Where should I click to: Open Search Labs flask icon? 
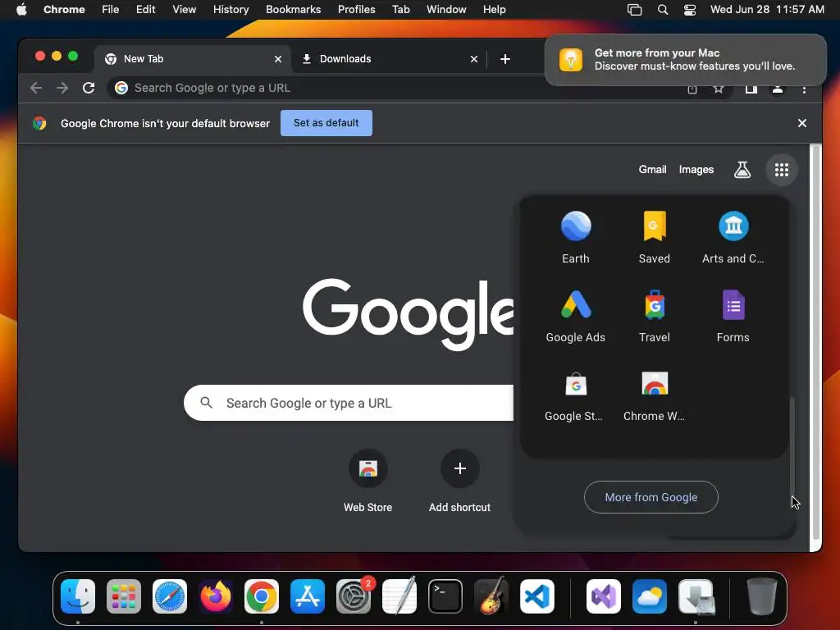click(x=742, y=170)
